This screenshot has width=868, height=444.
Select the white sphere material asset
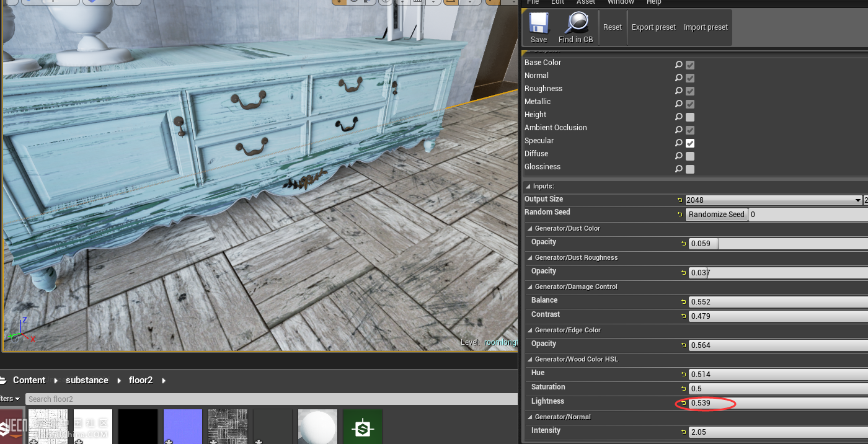(x=317, y=427)
